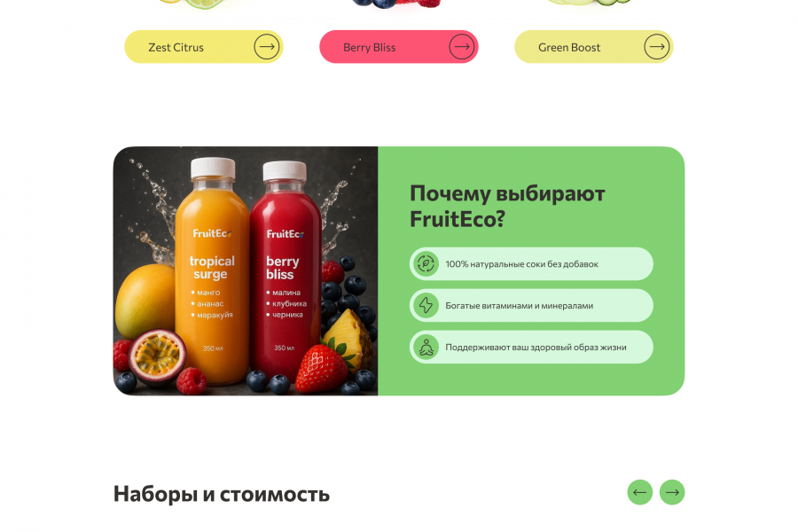The height and width of the screenshot is (532, 798).
Task: Click the strawberry in the product photo
Action: coord(321,368)
